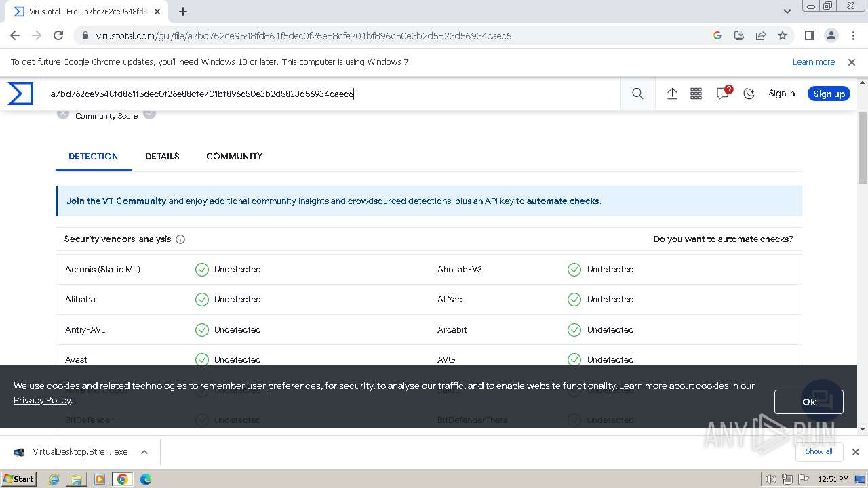This screenshot has width=868, height=488.
Task: Open the Windows Start menu
Action: point(19,479)
